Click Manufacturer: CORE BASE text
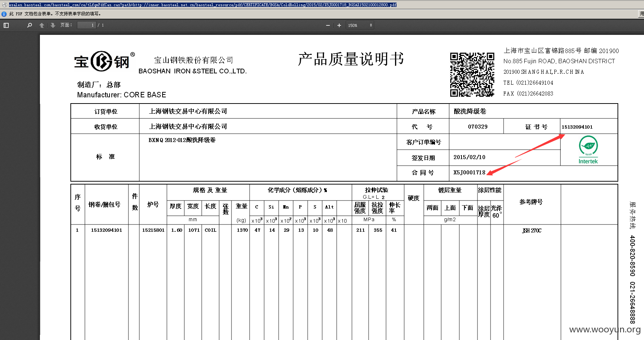 (122, 95)
